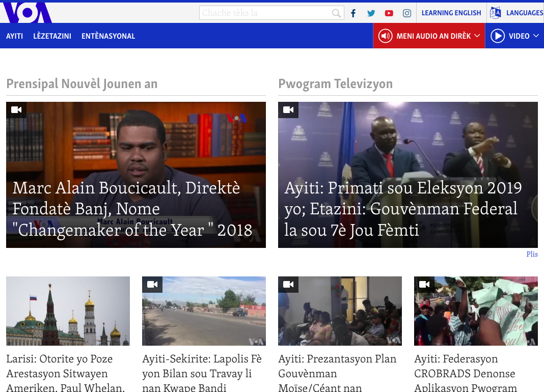Open the Ayiti menu section
544x392 pixels.
tap(14, 36)
